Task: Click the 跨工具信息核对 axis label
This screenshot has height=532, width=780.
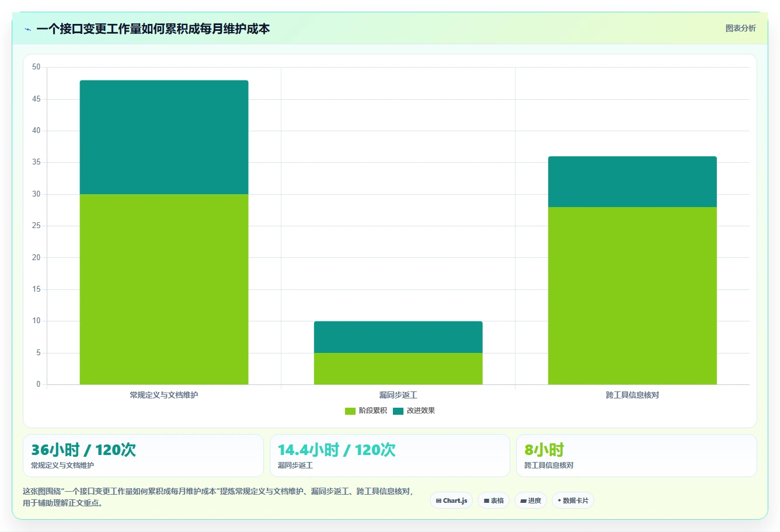Action: [x=632, y=395]
